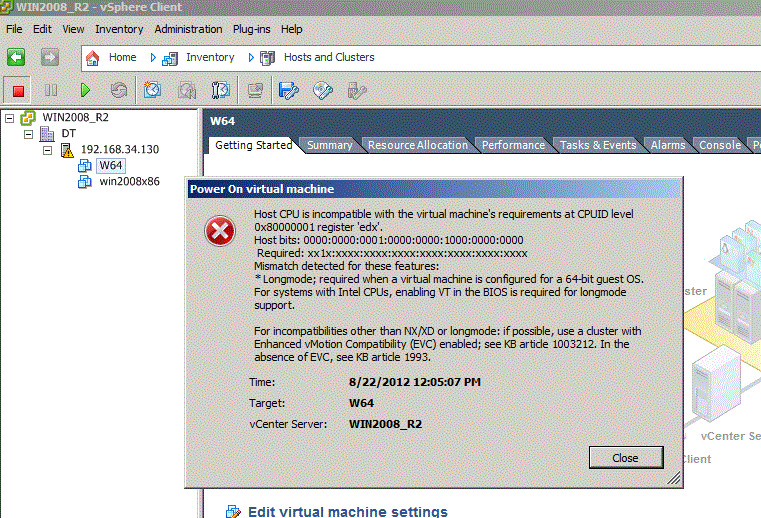Click the Host bits value line
This screenshot has width=761, height=518.
pyautogui.click(x=389, y=240)
